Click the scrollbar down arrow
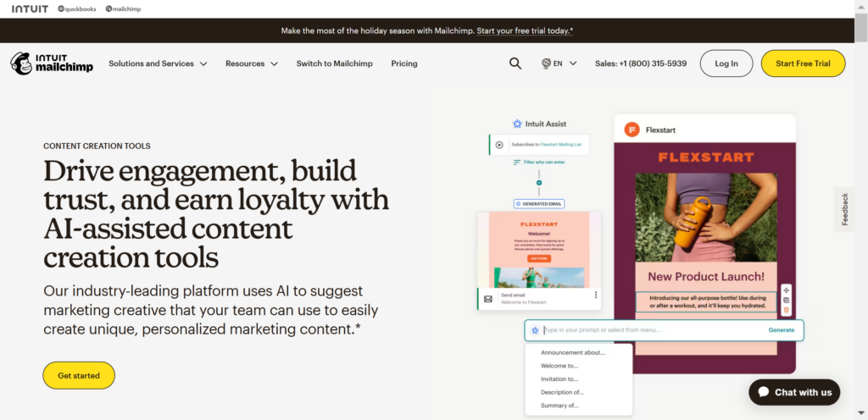868x420 pixels. pos(861,413)
